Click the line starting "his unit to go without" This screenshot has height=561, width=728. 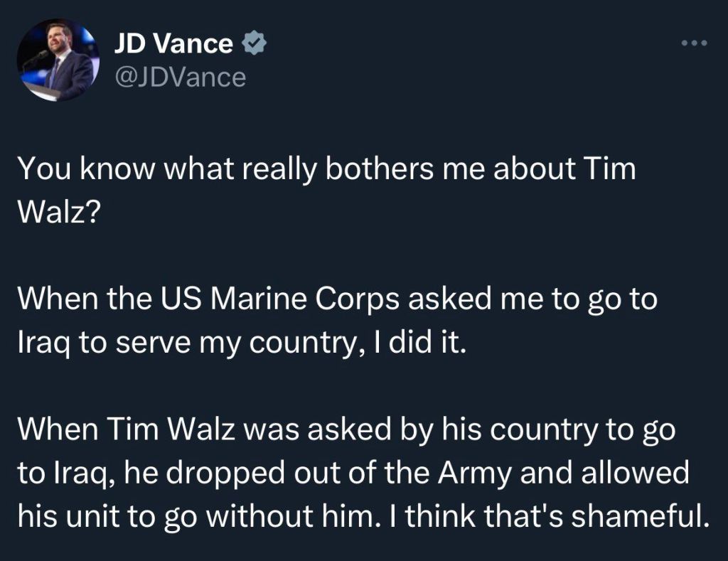(x=363, y=516)
